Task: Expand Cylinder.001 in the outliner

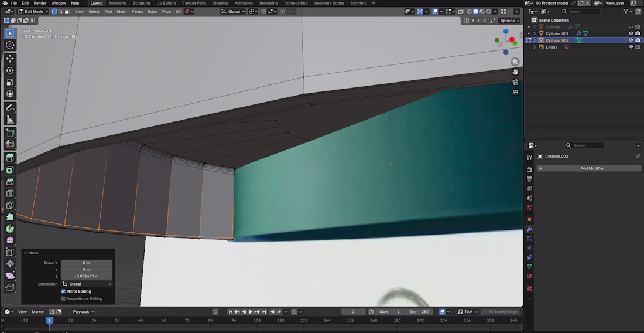Action: pyautogui.click(x=535, y=34)
